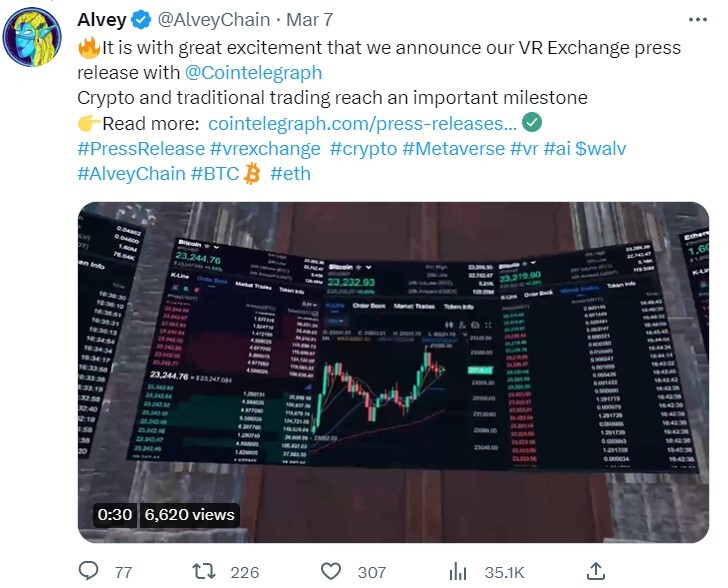The height and width of the screenshot is (588, 728).
Task: Open the @AlveyChain handle
Action: pos(214,20)
